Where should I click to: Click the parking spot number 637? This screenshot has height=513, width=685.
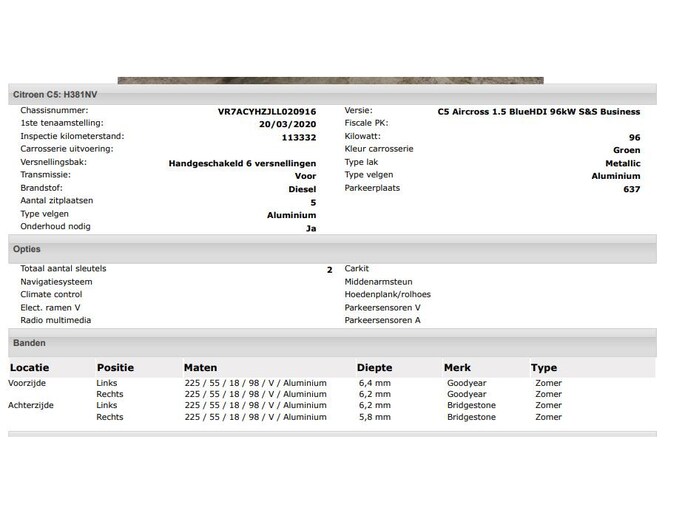tap(631, 189)
